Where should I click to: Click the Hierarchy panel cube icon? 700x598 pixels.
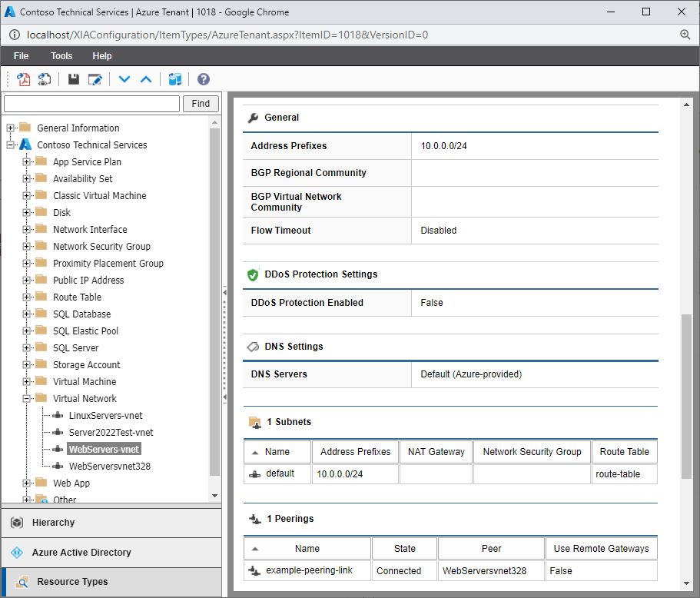(17, 523)
